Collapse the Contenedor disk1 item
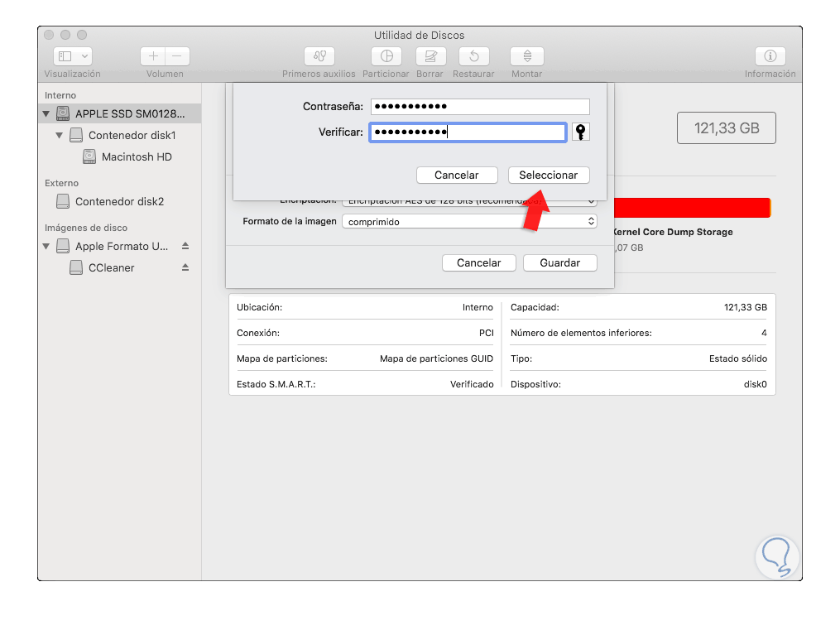The height and width of the screenshot is (630, 840). coord(59,135)
